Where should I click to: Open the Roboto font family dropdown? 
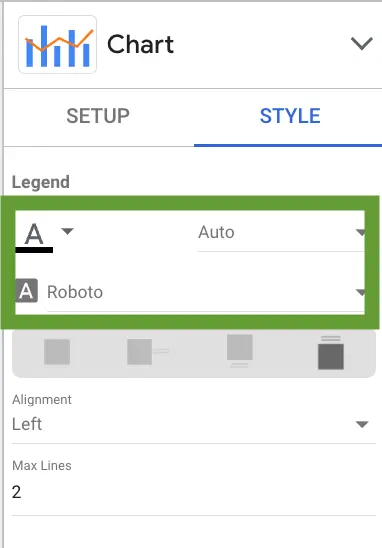206,293
